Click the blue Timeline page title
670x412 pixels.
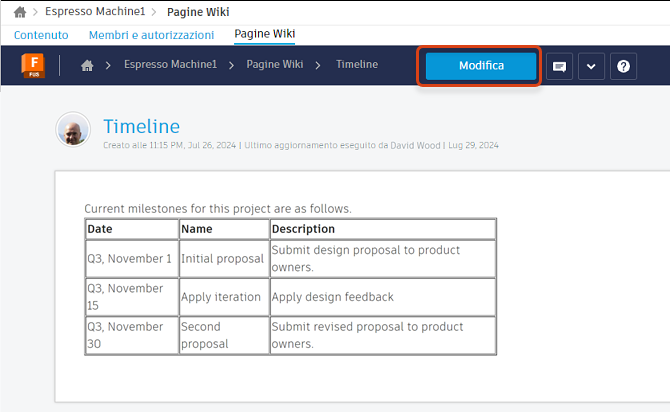[x=141, y=126]
